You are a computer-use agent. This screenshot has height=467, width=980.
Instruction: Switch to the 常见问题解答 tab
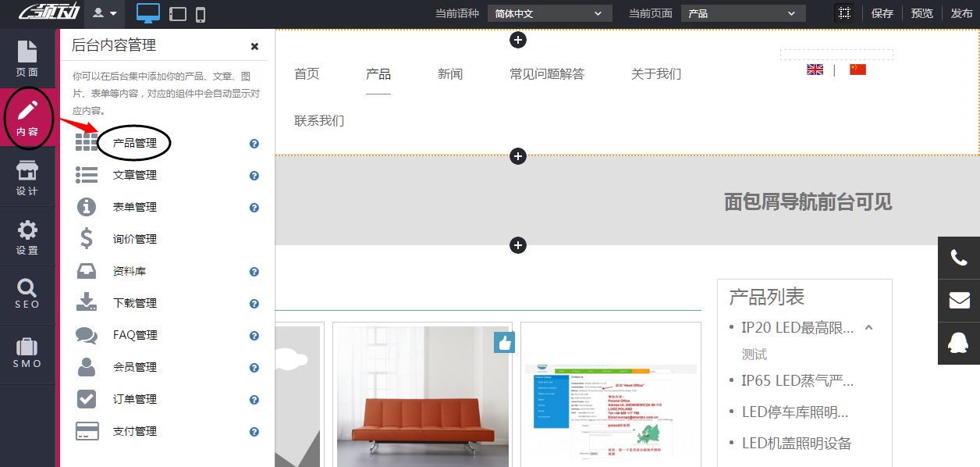coord(546,73)
